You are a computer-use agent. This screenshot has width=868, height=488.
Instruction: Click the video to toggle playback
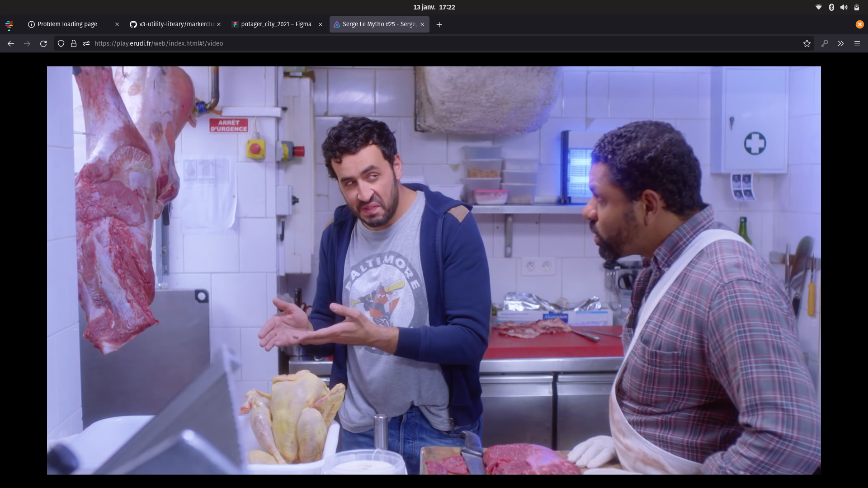[x=434, y=270]
